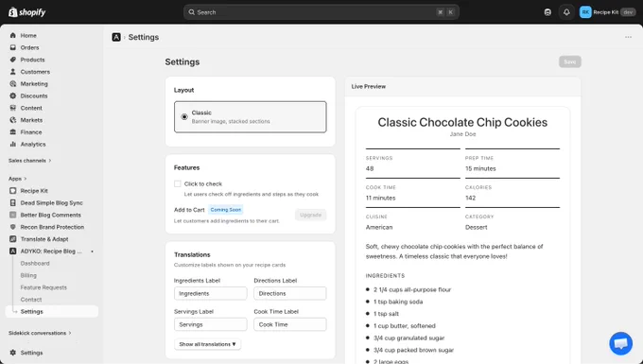Go to Orders in the sidebar

click(29, 47)
